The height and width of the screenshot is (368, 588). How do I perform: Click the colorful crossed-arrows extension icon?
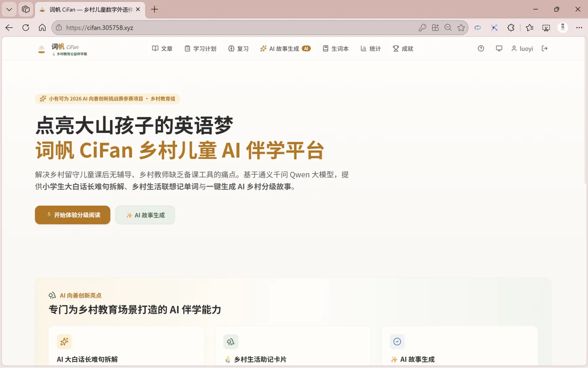pyautogui.click(x=494, y=28)
